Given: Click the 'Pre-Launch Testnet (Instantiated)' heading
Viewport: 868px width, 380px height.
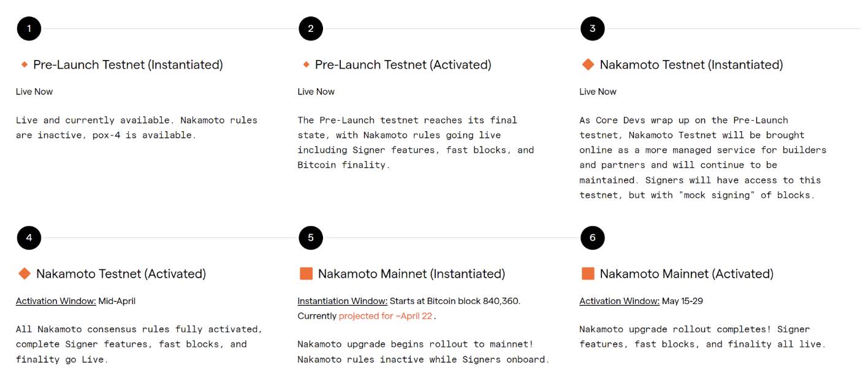Looking at the screenshot, I should pyautogui.click(x=128, y=64).
